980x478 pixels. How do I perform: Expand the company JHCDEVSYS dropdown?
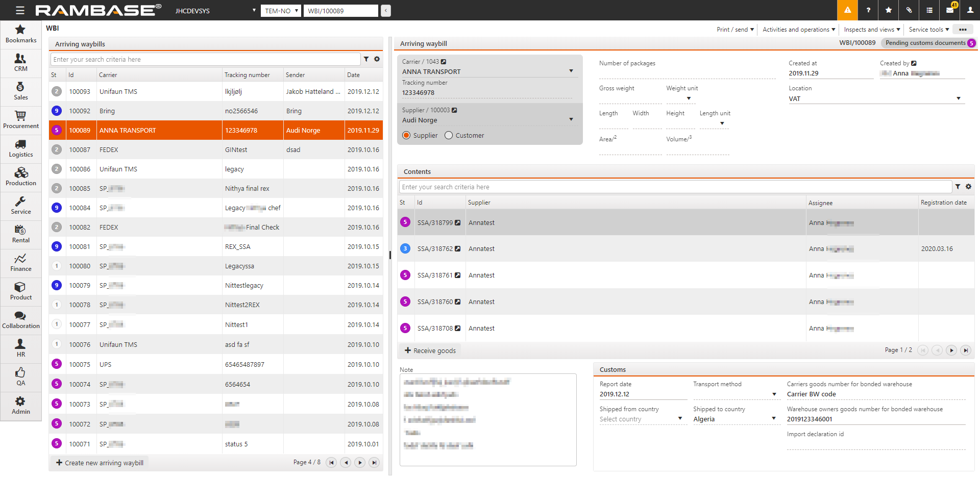tap(254, 10)
